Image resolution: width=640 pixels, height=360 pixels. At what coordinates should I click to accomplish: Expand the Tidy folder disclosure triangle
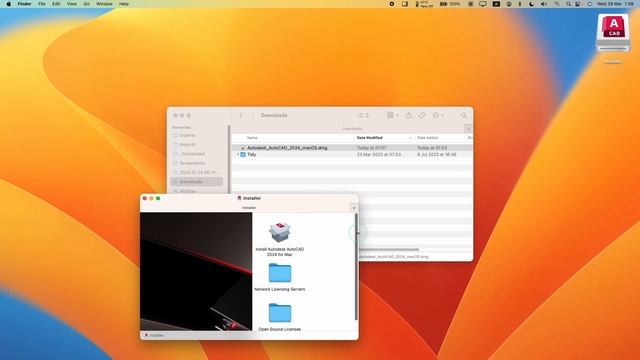(238, 155)
